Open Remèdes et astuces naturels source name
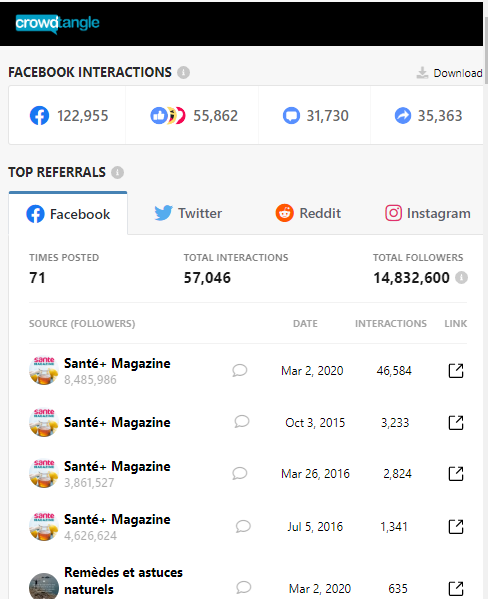 coord(123,581)
